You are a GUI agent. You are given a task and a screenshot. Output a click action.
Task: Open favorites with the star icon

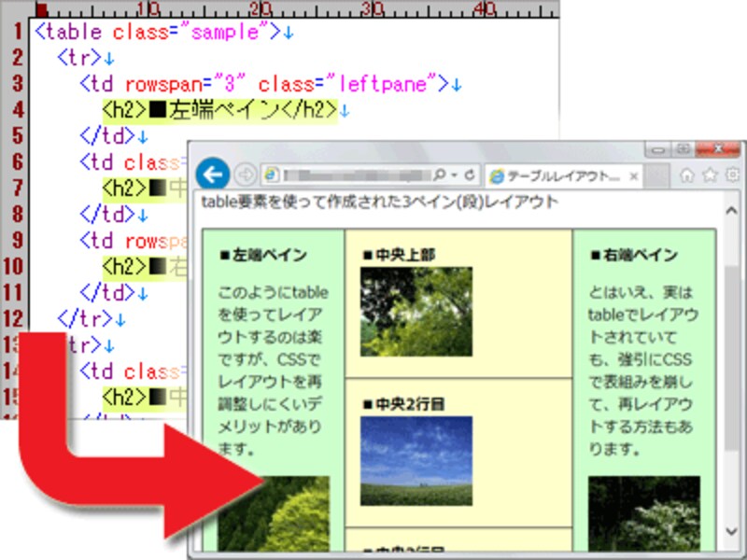[711, 175]
